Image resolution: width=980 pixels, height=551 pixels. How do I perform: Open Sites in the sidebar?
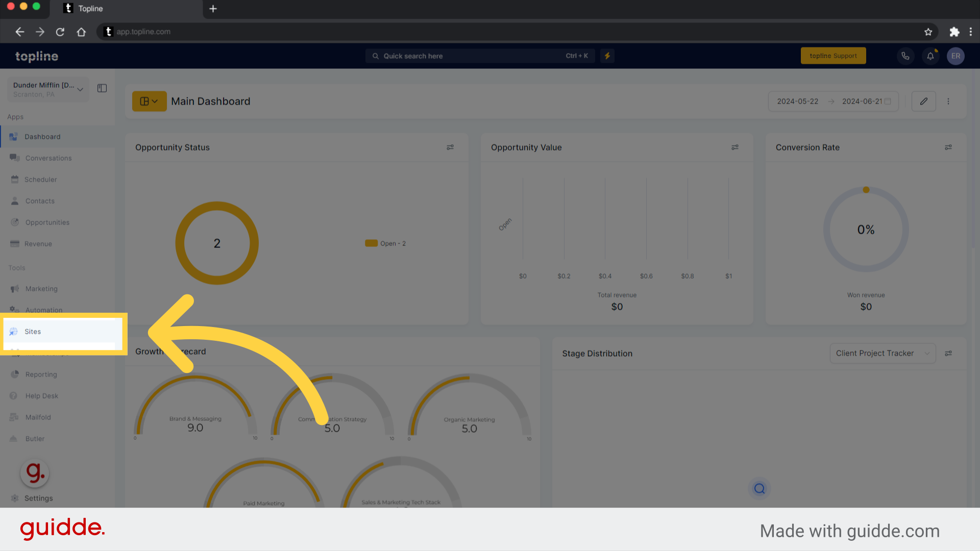[x=63, y=332]
